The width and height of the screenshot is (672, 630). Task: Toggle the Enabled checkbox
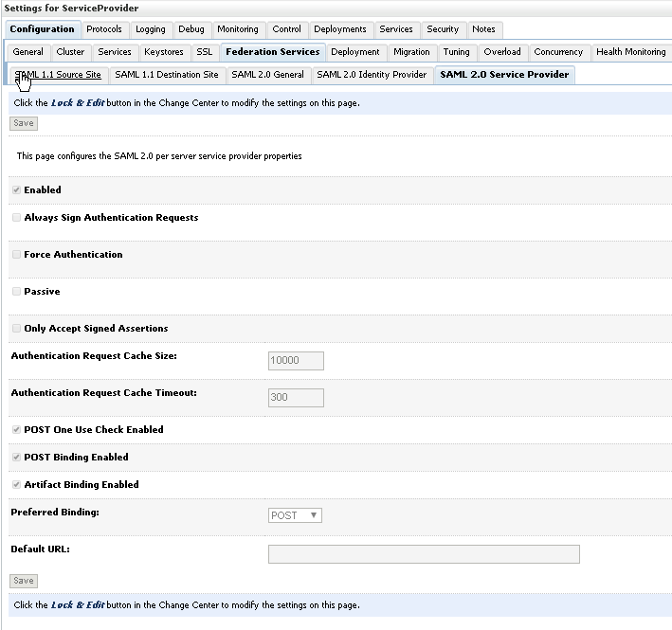(x=16, y=190)
